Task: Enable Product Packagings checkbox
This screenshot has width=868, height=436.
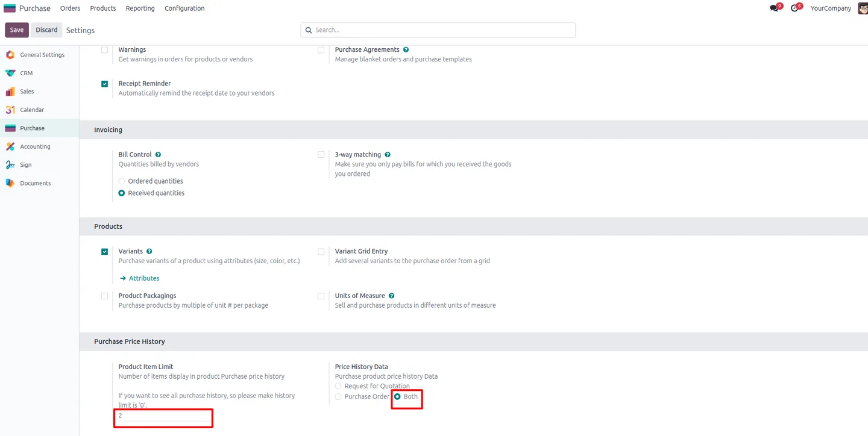Action: click(105, 296)
